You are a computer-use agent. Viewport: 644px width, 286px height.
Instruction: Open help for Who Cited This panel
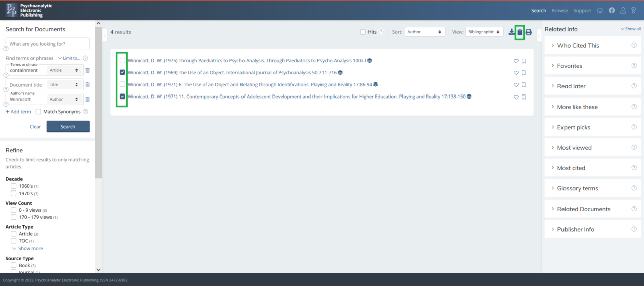(634, 45)
